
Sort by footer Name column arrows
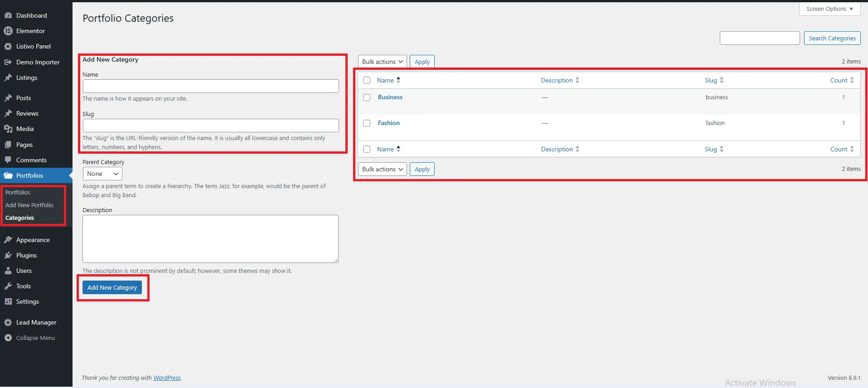pos(398,149)
